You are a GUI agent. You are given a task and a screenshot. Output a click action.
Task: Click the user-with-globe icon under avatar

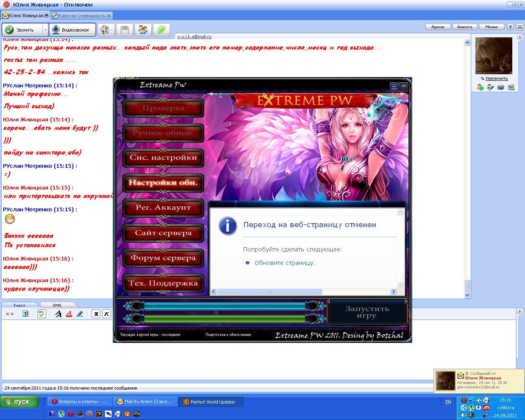pos(480,87)
